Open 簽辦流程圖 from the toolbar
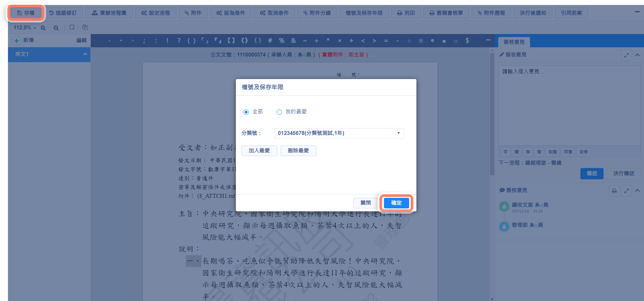This screenshot has width=644, height=301. pos(109,13)
